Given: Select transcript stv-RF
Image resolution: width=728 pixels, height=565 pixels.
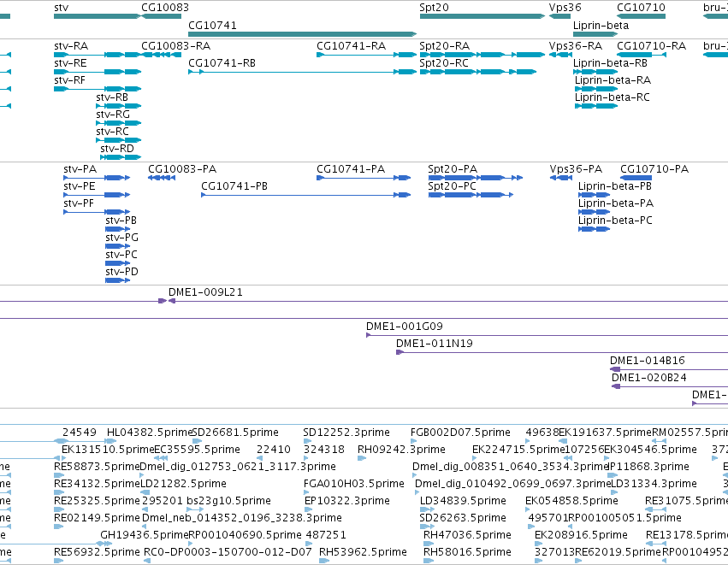Looking at the screenshot, I should click(x=98, y=89).
